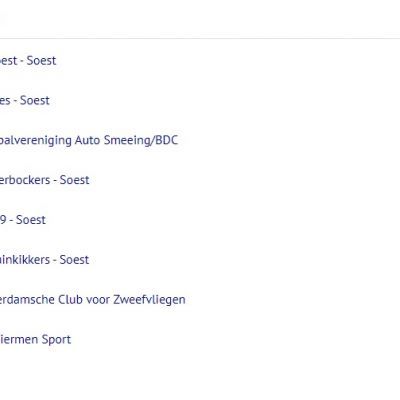The height and width of the screenshot is (400, 400).
Task: Click "Soest" in the second list row
Action: click(x=35, y=100)
